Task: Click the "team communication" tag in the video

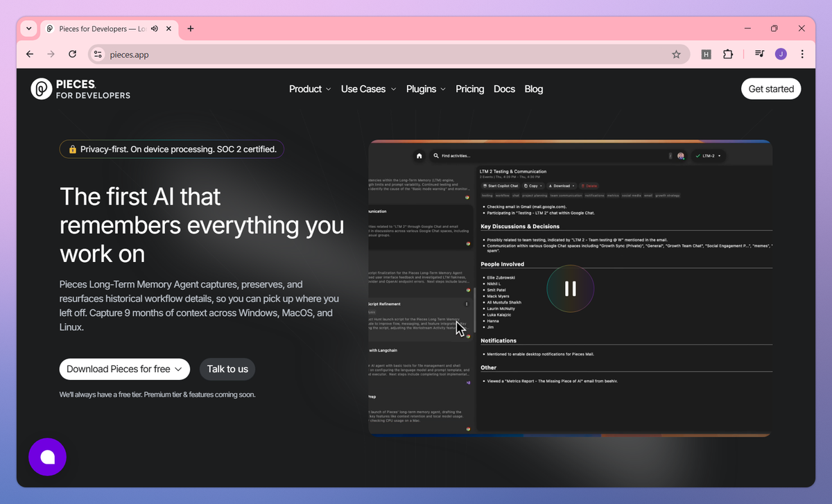Action: click(566, 195)
